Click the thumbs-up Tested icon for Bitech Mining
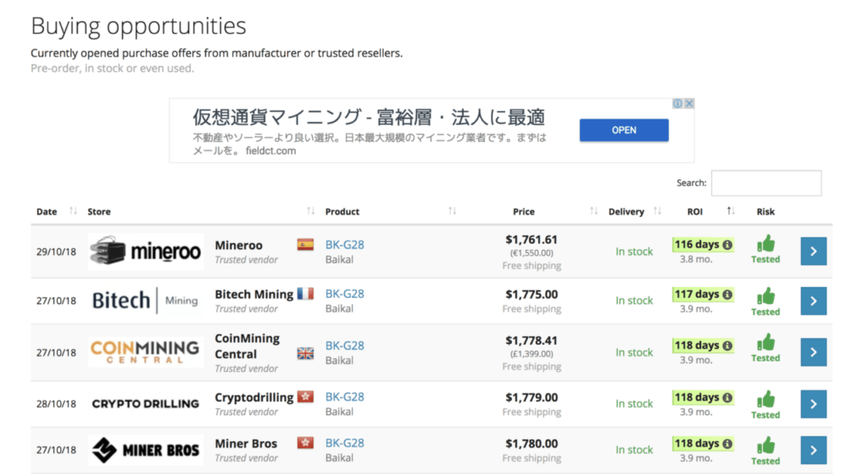The image size is (868, 476). click(765, 296)
